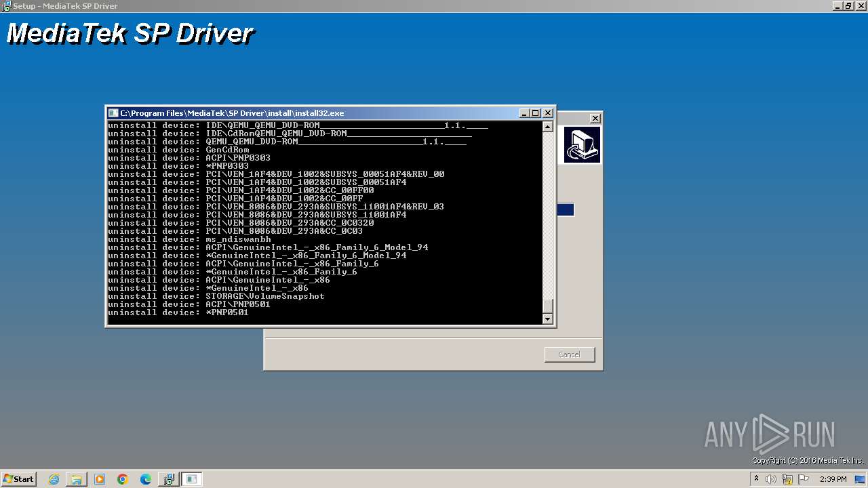Screen dimensions: 868x488
Task: Open the Start menu
Action: click(18, 479)
